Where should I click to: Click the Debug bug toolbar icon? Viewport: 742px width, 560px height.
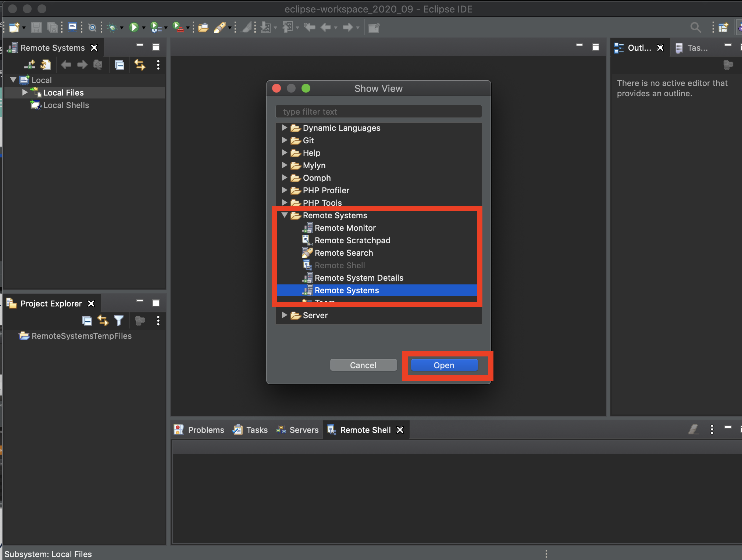[x=112, y=27]
